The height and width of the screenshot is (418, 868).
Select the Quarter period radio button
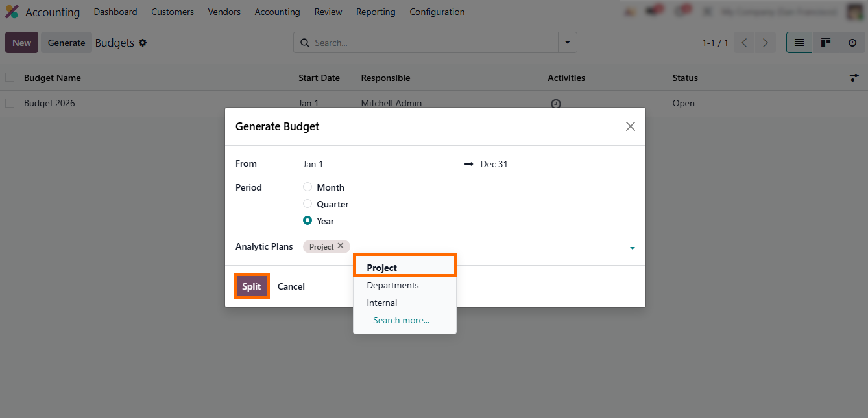307,204
